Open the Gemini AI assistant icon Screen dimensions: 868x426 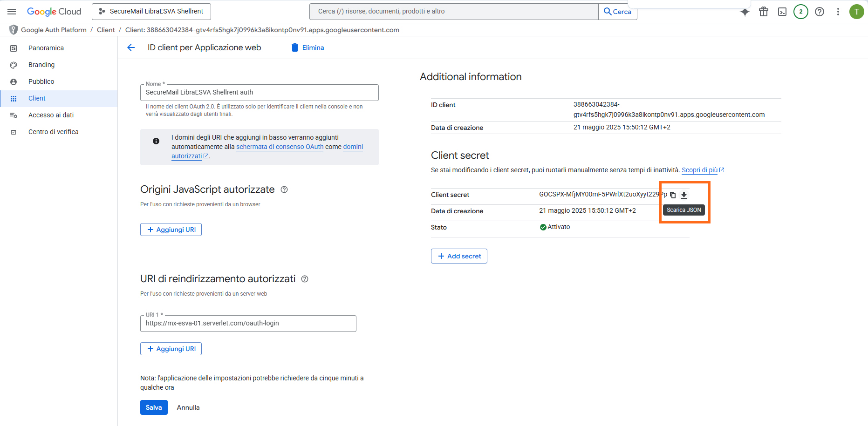click(x=745, y=12)
